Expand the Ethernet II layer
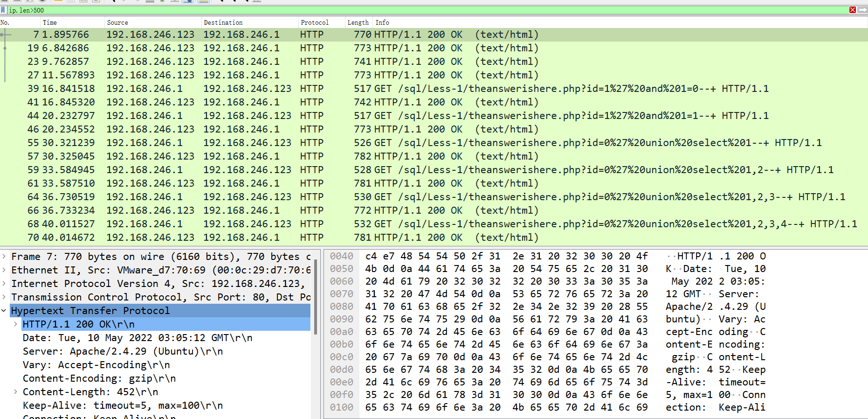868x419 pixels. (4, 270)
